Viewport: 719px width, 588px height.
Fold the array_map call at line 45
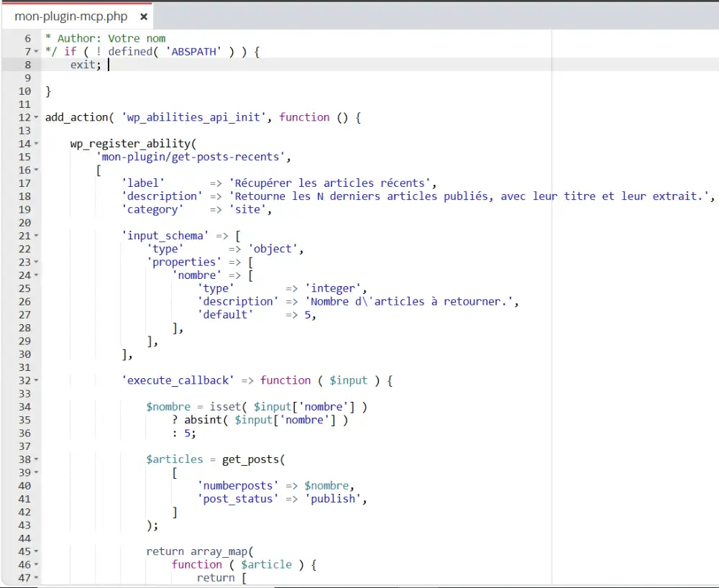pos(36,551)
